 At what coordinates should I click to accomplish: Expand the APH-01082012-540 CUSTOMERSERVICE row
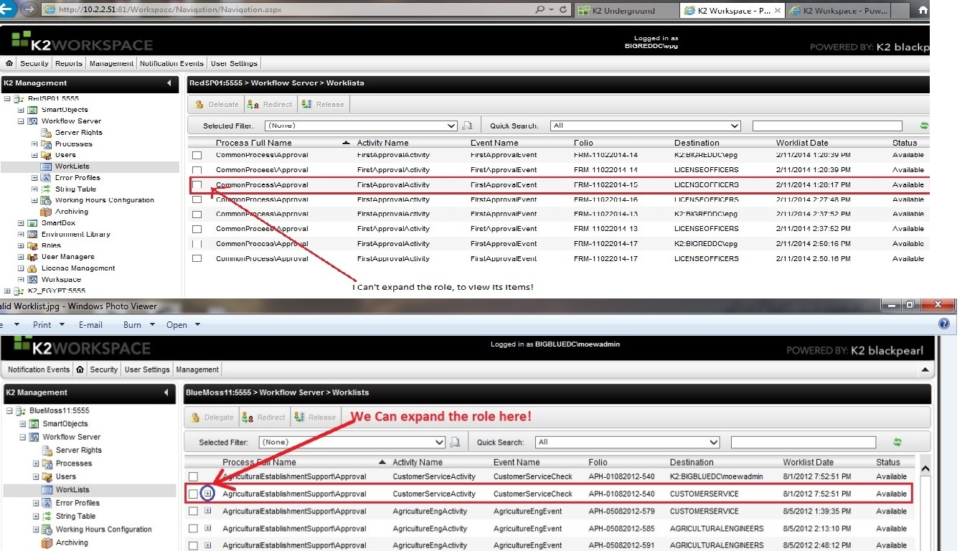pos(208,494)
